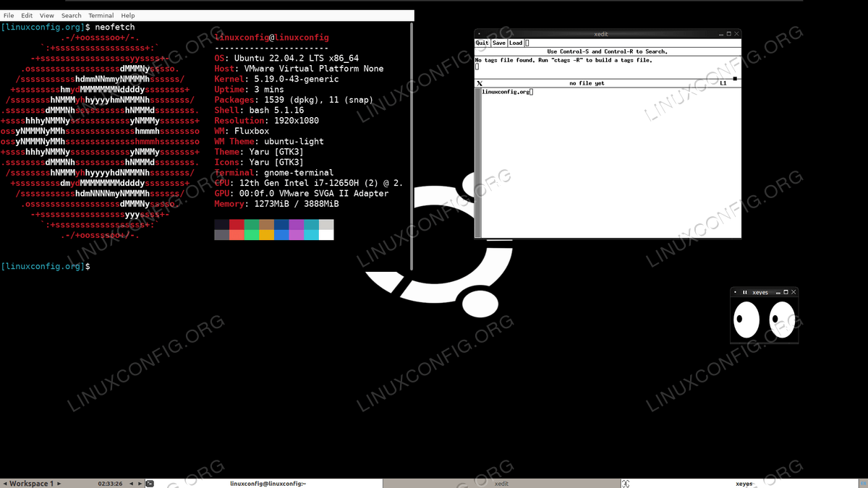Click the sticky dot in xeyes' title bar

(736, 292)
